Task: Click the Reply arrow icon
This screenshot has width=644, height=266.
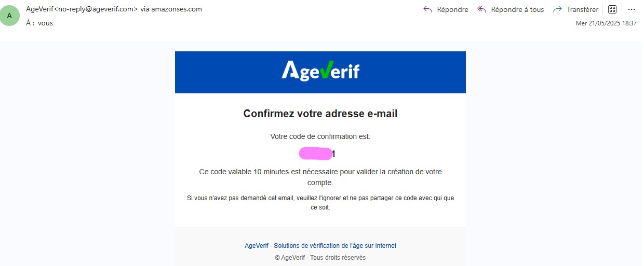Action: click(428, 9)
